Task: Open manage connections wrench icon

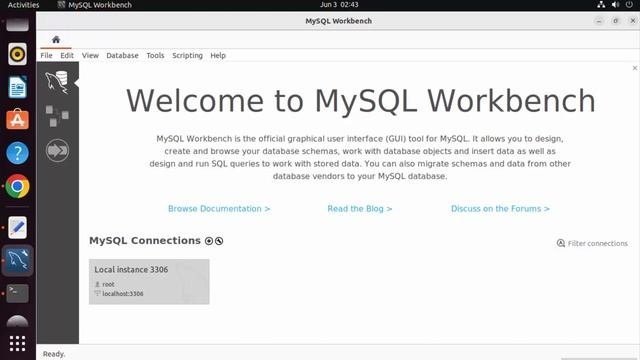Action: tap(219, 241)
